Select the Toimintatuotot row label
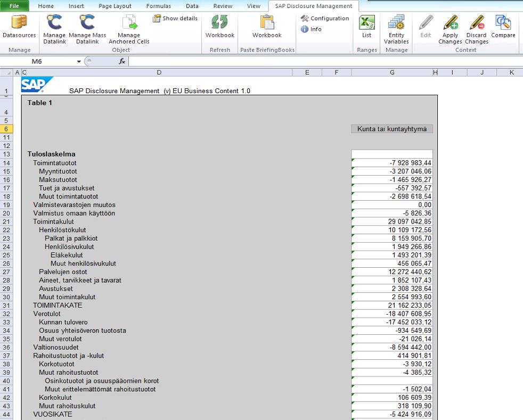This screenshot has height=420, width=523. (x=55, y=163)
